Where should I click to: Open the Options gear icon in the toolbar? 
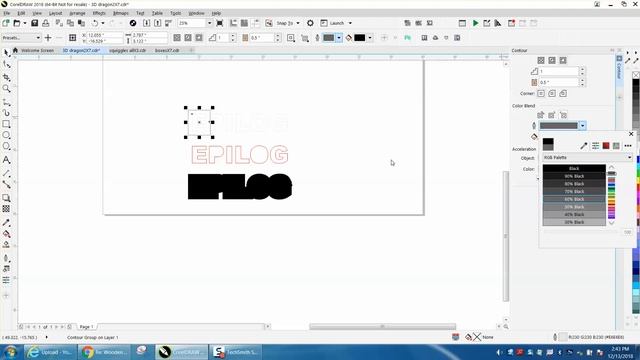pos(310,23)
